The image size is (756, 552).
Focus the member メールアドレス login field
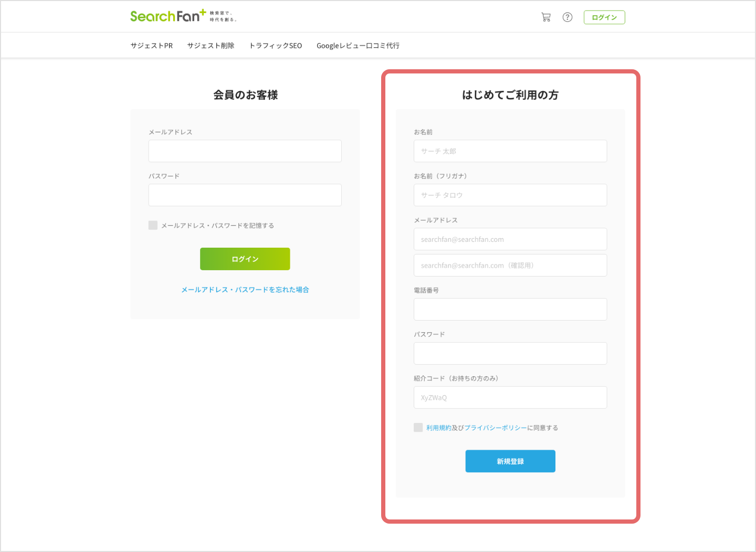pos(245,151)
